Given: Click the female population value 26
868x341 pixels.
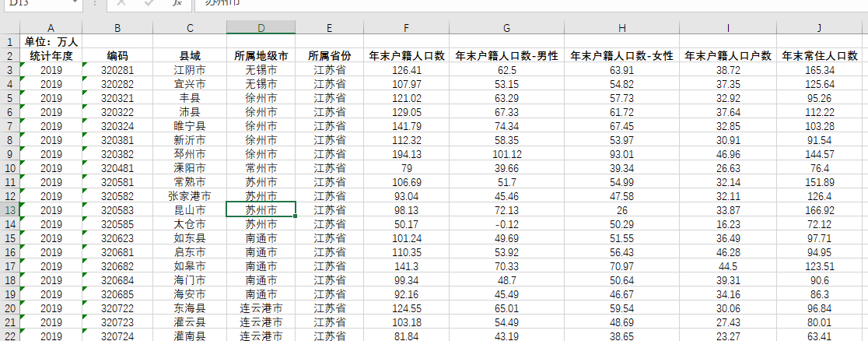Looking at the screenshot, I should [x=621, y=210].
